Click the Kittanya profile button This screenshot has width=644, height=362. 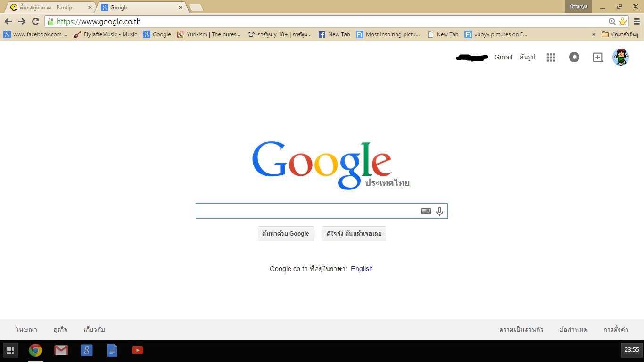pyautogui.click(x=578, y=6)
